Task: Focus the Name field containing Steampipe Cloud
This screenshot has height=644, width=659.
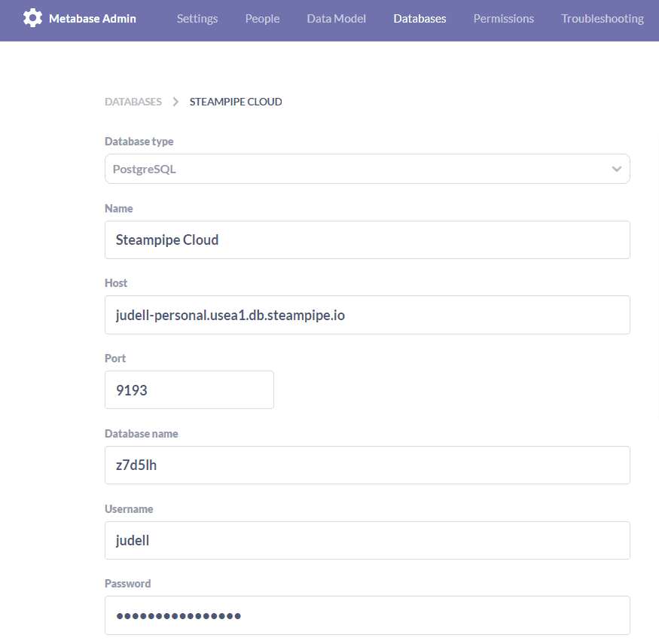Action: (368, 240)
